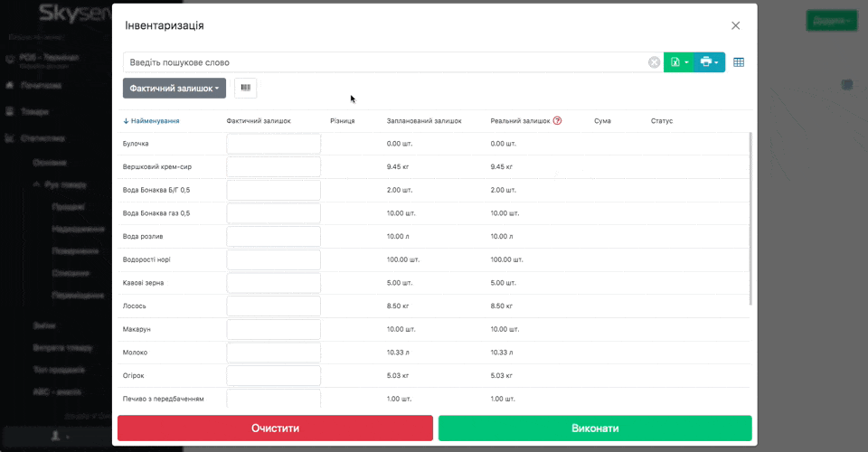This screenshot has height=452, width=868.
Task: Click the table's vertical scrollbar
Action: [x=750, y=217]
